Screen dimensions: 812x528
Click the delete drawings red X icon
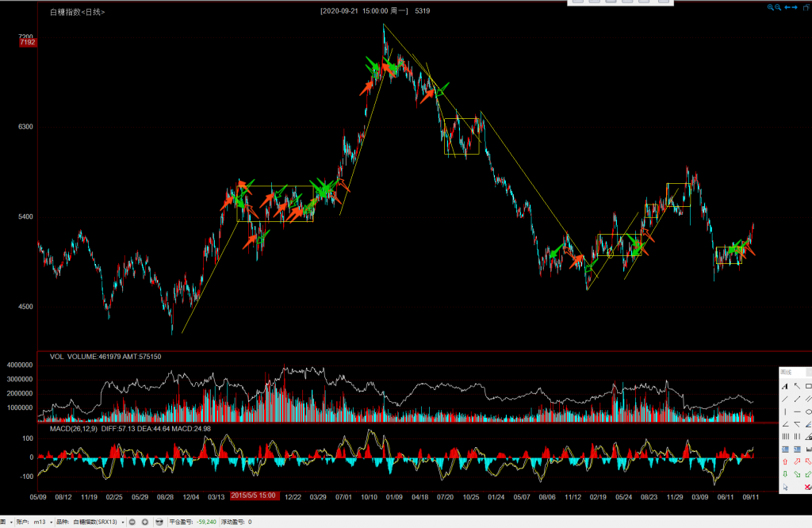coord(807,487)
